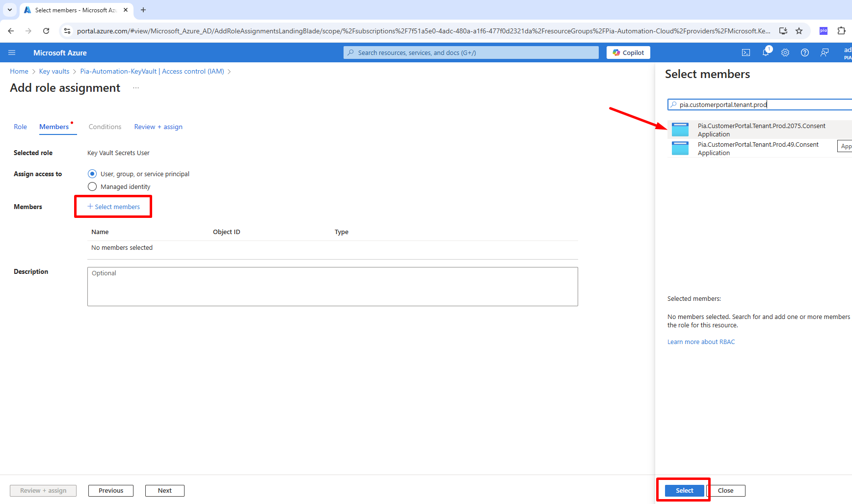Select the Managed identity radio button
852x504 pixels.
coord(92,186)
